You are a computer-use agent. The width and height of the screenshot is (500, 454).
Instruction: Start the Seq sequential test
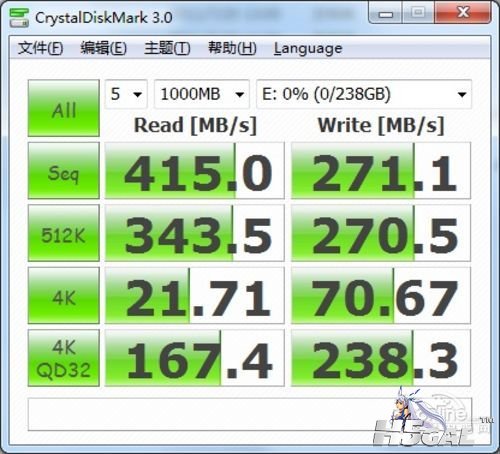click(x=64, y=171)
